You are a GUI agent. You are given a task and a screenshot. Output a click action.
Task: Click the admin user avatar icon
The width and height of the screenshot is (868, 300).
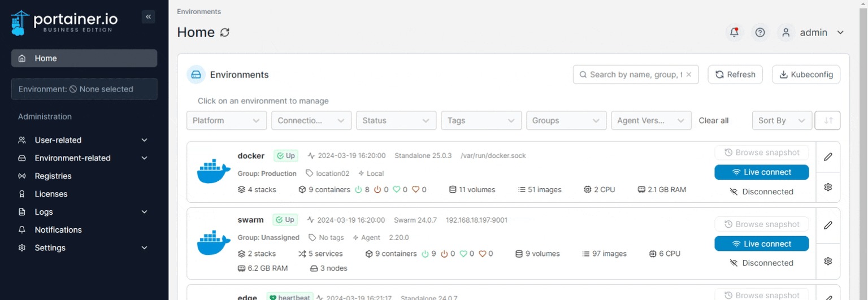(x=785, y=33)
